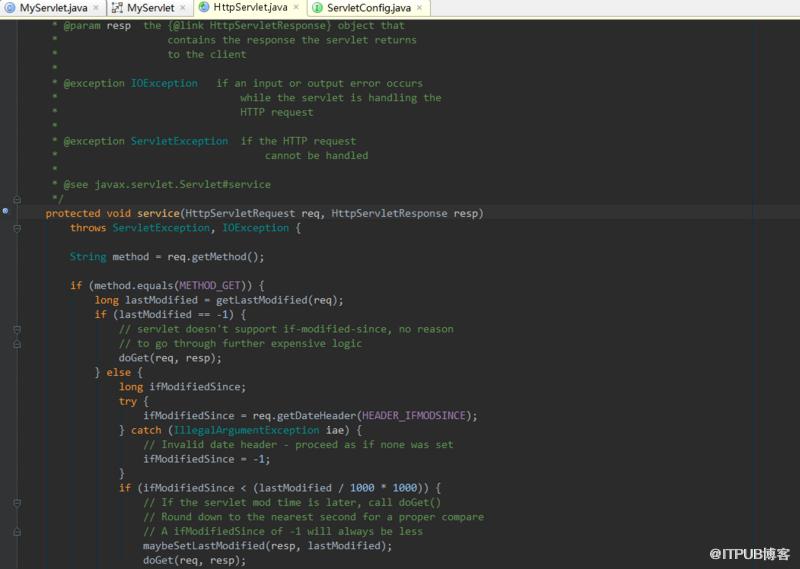Click the diagram icon on MyServlet tab

[x=117, y=8]
